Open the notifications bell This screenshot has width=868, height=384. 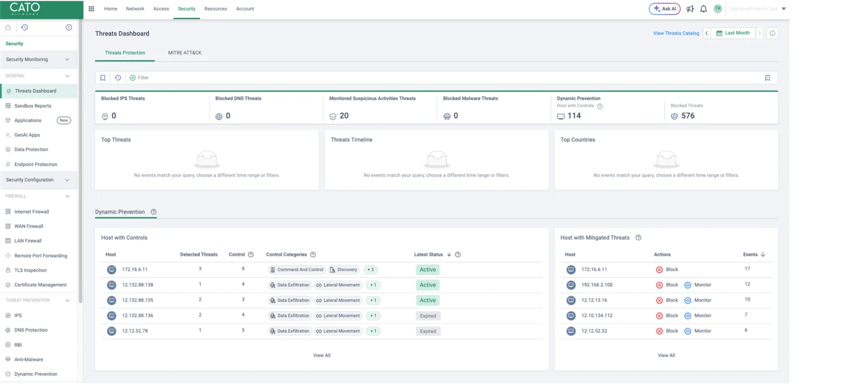point(703,8)
